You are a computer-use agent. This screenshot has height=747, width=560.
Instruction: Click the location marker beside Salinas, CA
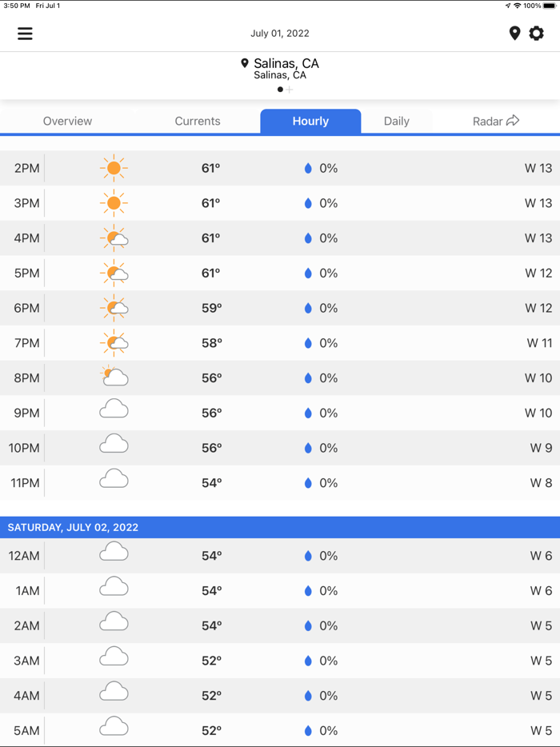click(246, 62)
